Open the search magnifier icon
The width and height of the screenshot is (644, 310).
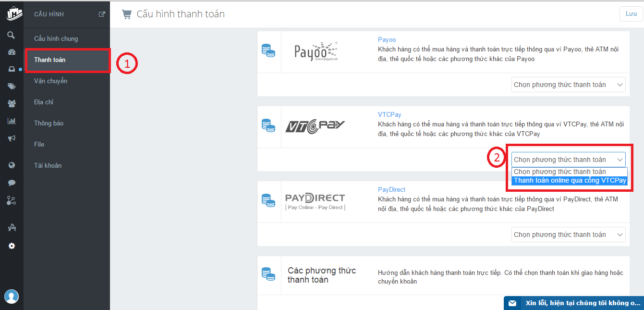coord(12,35)
